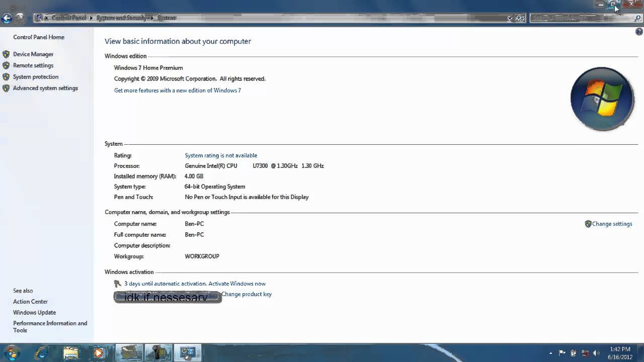The height and width of the screenshot is (362, 644).
Task: Open the volume speaker tray icon
Action: pyautogui.click(x=596, y=353)
